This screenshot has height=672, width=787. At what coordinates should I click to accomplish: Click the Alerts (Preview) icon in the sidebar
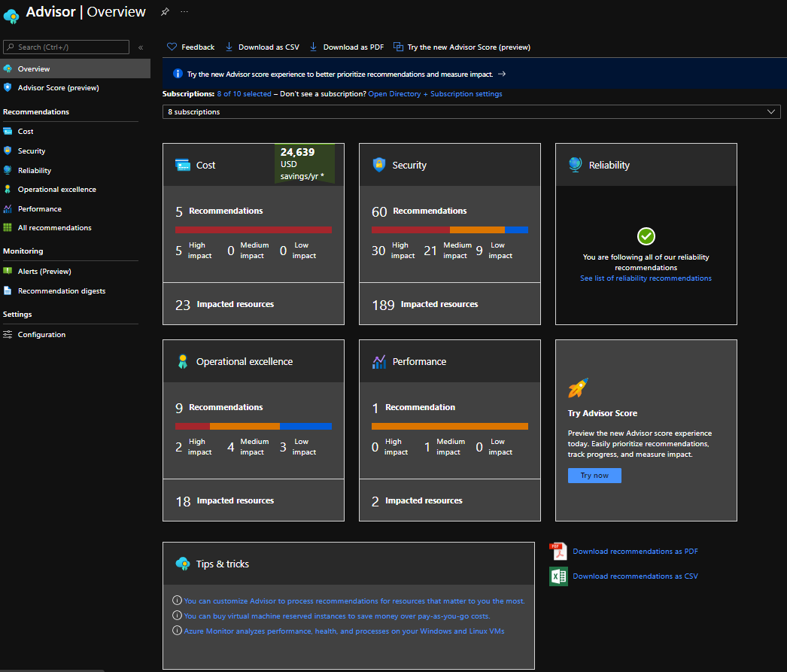coord(8,271)
